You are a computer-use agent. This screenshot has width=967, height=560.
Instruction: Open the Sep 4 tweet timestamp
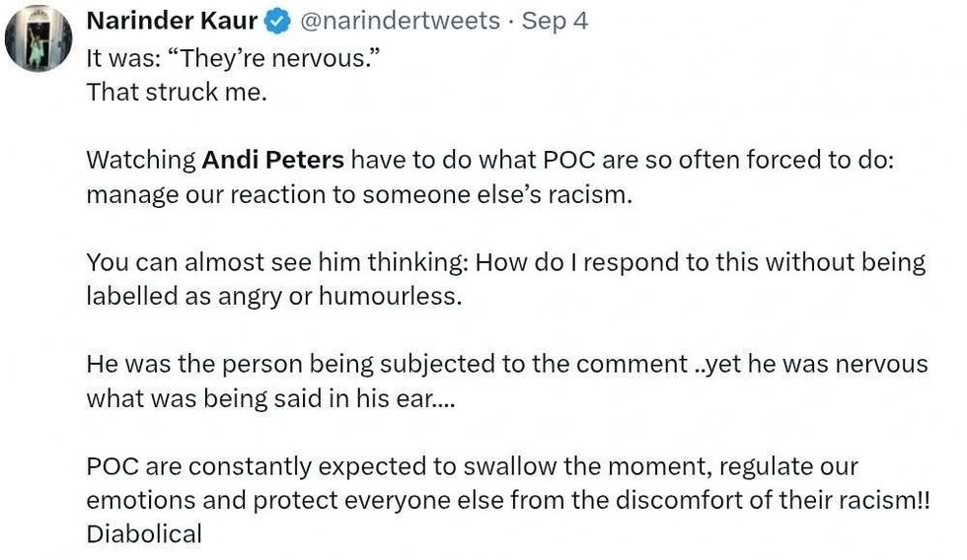(555, 21)
